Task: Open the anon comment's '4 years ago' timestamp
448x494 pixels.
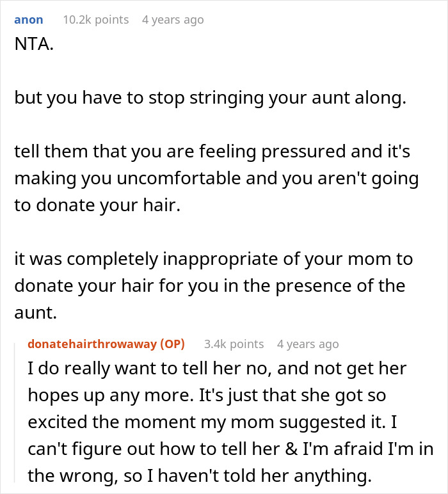Action: 172,20
